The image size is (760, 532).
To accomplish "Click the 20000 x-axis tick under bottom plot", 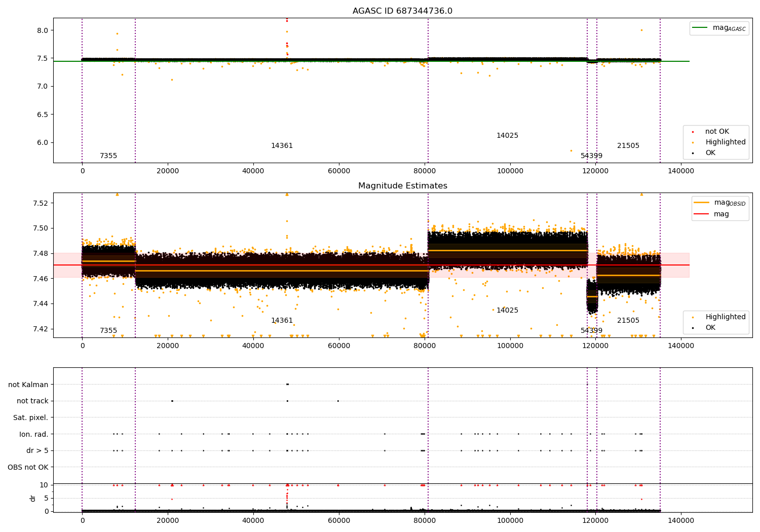I will [x=168, y=520].
